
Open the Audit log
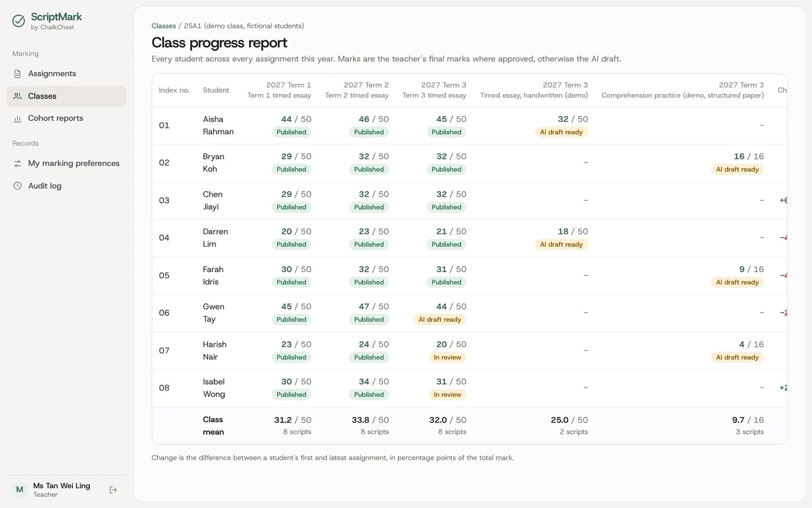coord(66,186)
